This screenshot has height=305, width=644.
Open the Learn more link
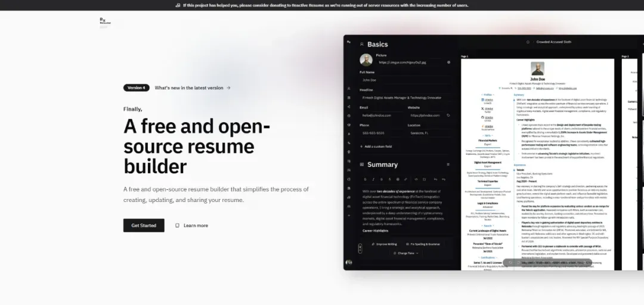click(x=191, y=225)
